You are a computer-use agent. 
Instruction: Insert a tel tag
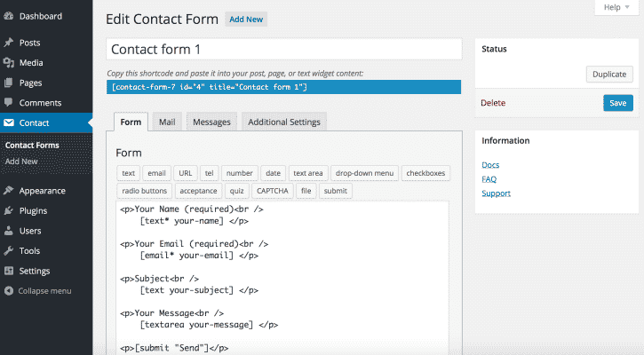[209, 173]
